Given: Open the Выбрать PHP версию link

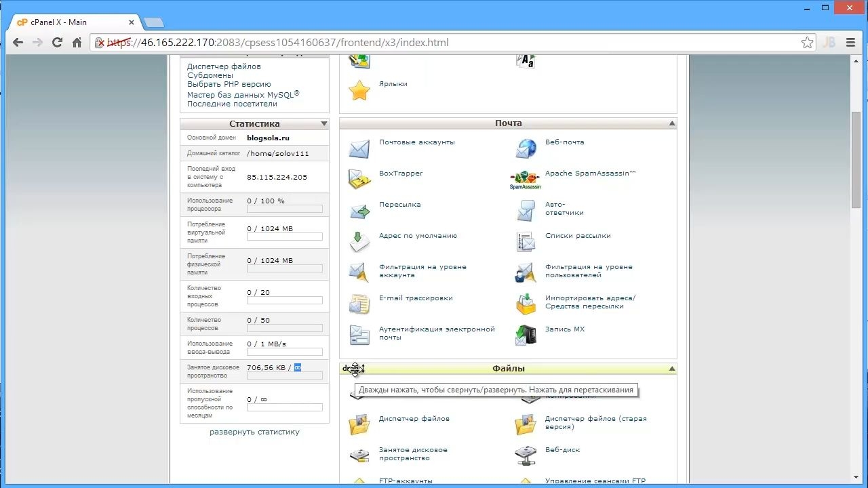Looking at the screenshot, I should [x=229, y=84].
